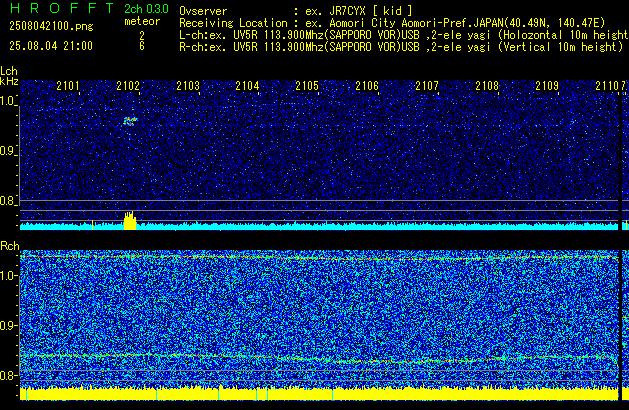Click the '2ch 0.3.0' version text
This screenshot has width=629, height=410.
click(x=146, y=9)
